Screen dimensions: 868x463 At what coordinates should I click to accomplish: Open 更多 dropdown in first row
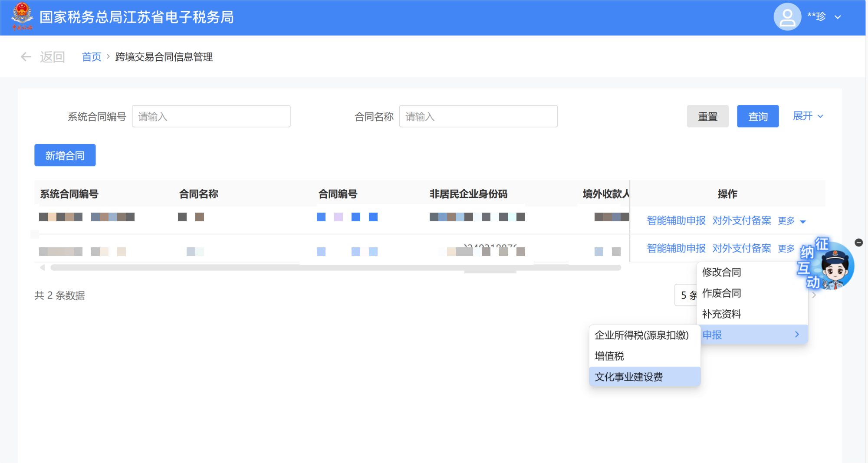(x=792, y=221)
